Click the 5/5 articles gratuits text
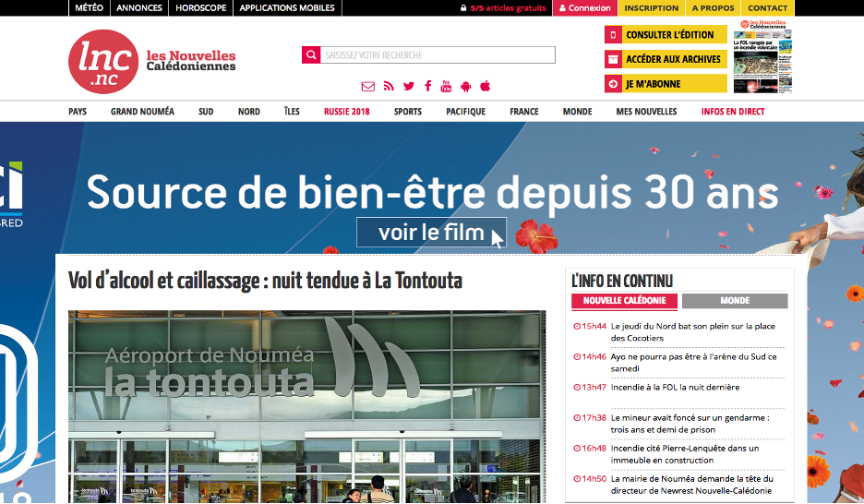 (508, 8)
